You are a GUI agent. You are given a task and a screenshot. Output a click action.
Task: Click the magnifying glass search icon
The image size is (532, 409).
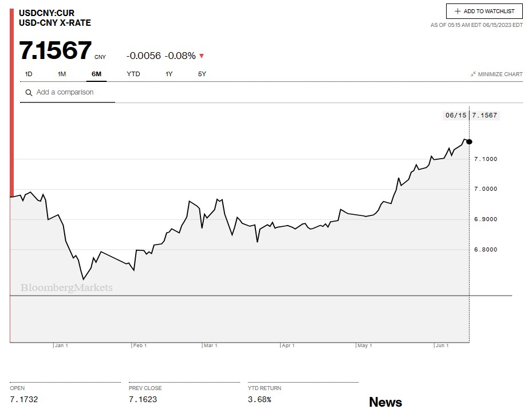[x=28, y=93]
